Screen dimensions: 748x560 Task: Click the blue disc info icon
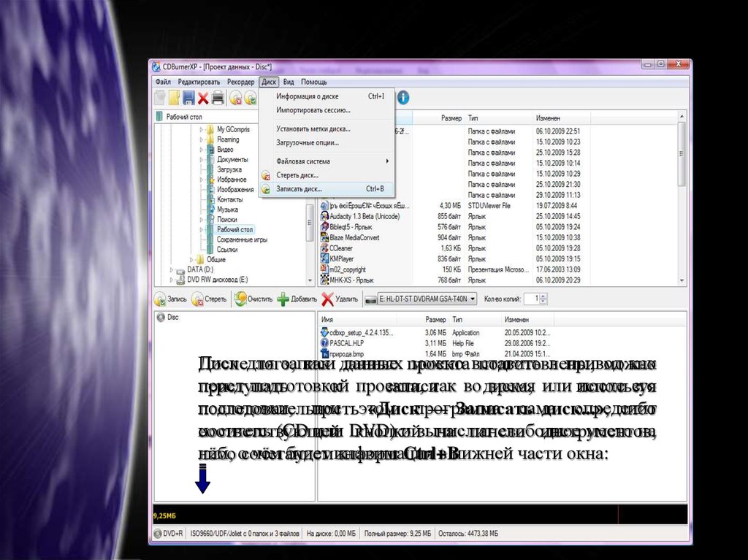[x=402, y=97]
